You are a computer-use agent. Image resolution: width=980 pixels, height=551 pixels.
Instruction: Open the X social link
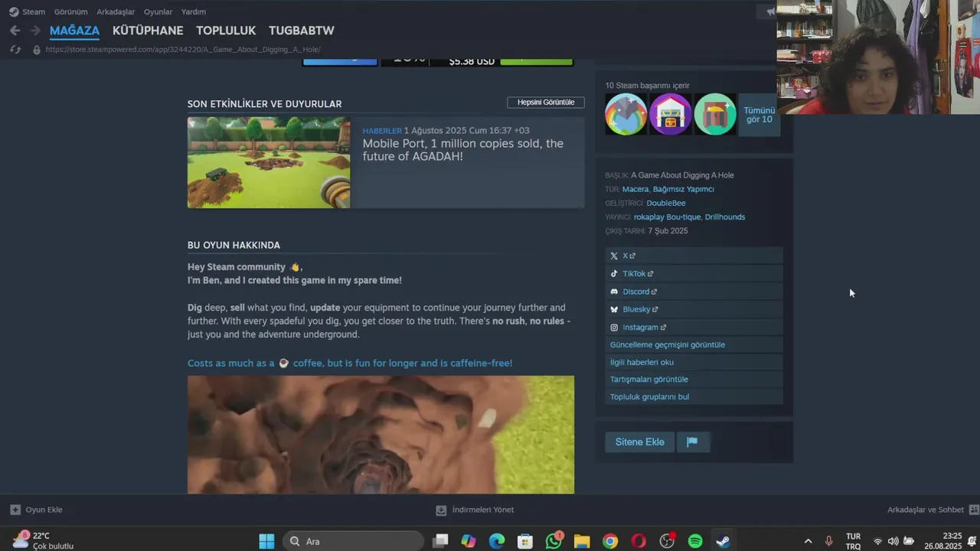tap(694, 256)
